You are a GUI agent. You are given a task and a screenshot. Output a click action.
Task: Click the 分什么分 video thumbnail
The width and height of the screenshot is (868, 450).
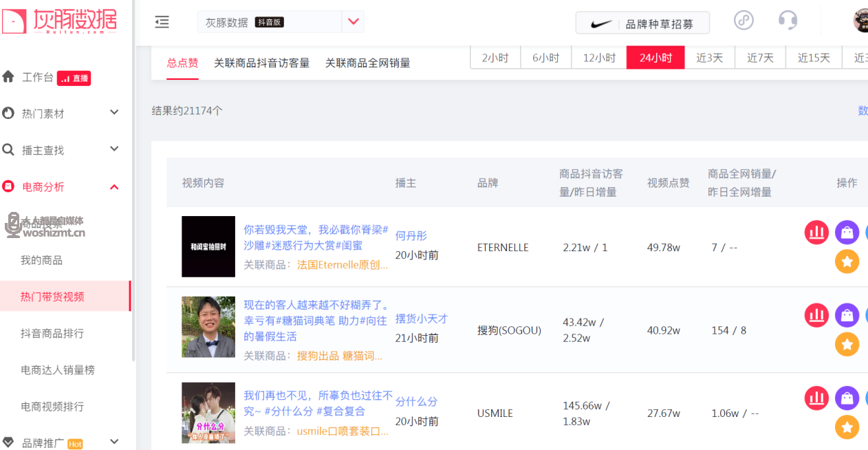click(208, 413)
